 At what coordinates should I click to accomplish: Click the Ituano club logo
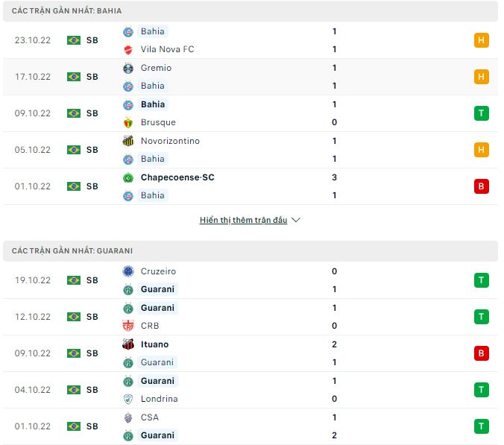tap(127, 344)
